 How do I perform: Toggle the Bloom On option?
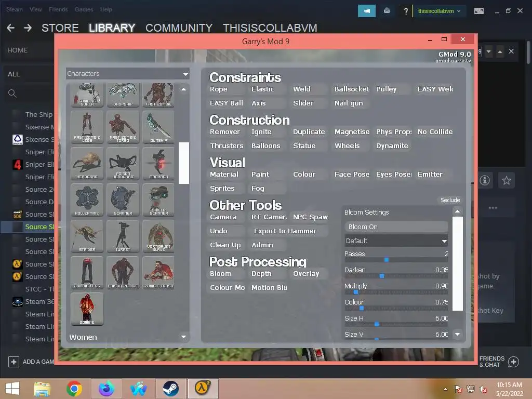(x=396, y=227)
